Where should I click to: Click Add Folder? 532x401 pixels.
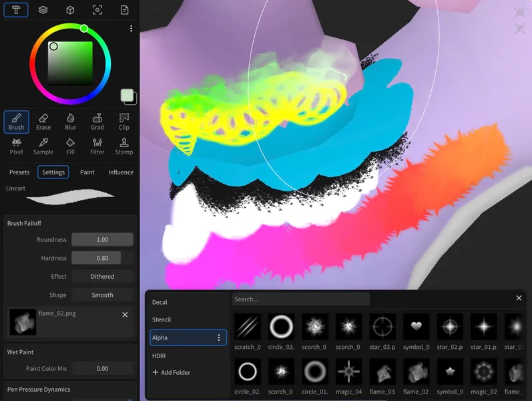[171, 372]
